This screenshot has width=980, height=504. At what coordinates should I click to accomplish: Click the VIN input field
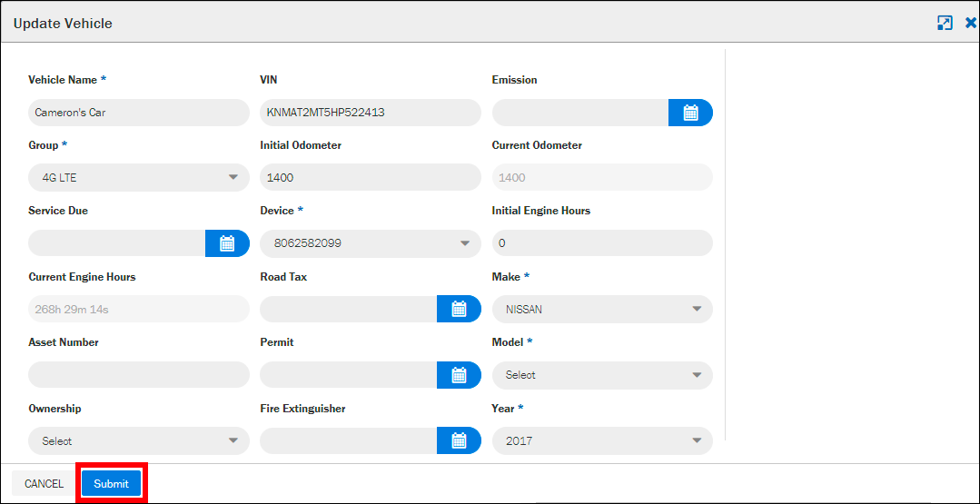click(371, 113)
